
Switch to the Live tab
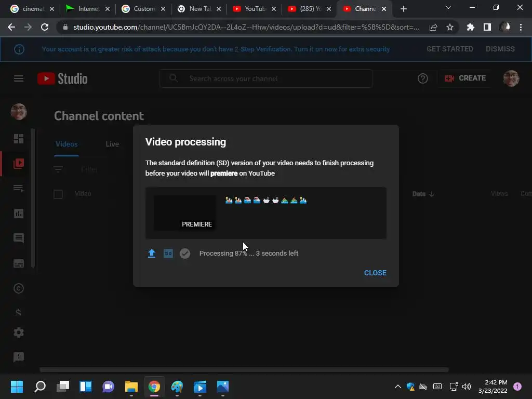(x=112, y=144)
